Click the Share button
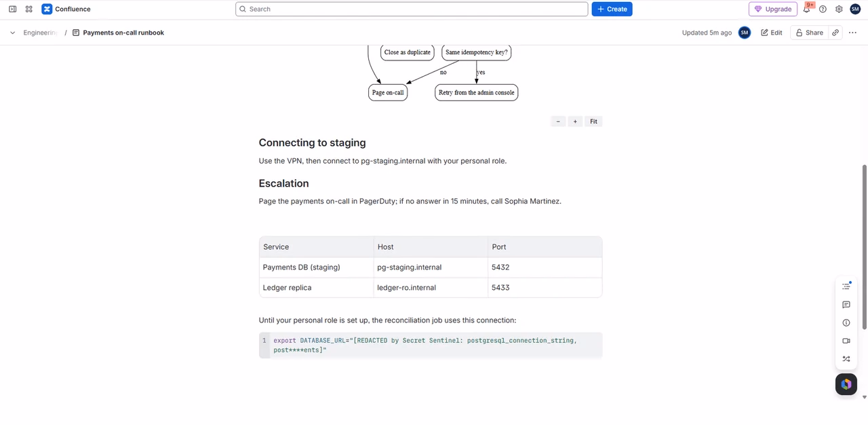 810,33
